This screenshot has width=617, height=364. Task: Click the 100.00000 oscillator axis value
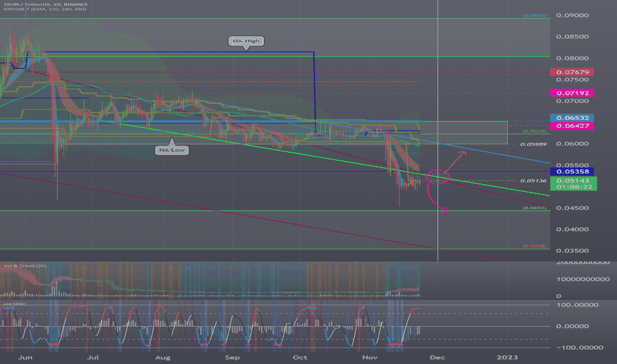pyautogui.click(x=577, y=305)
